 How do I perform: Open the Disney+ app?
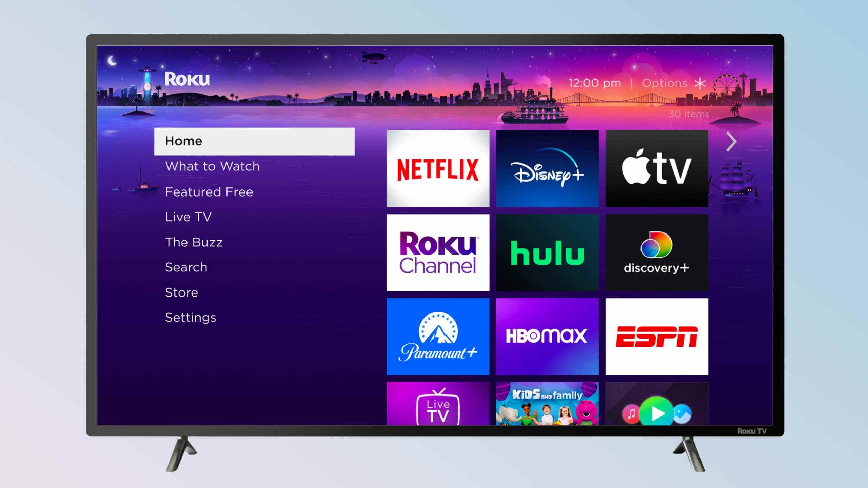(547, 169)
